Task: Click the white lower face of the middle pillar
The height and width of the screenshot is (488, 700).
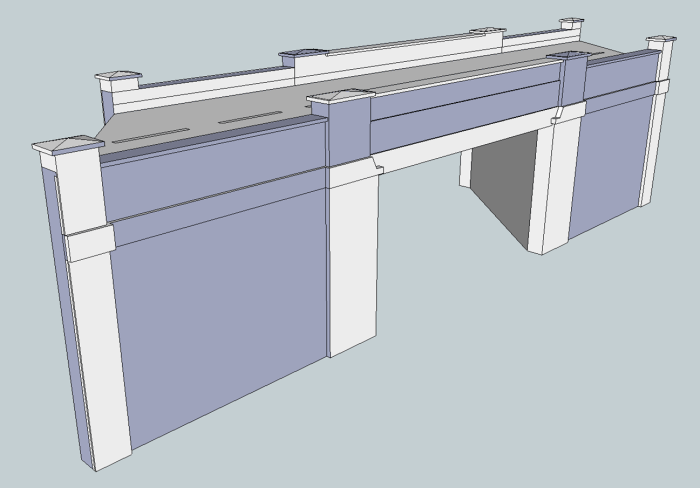Action: (352, 260)
